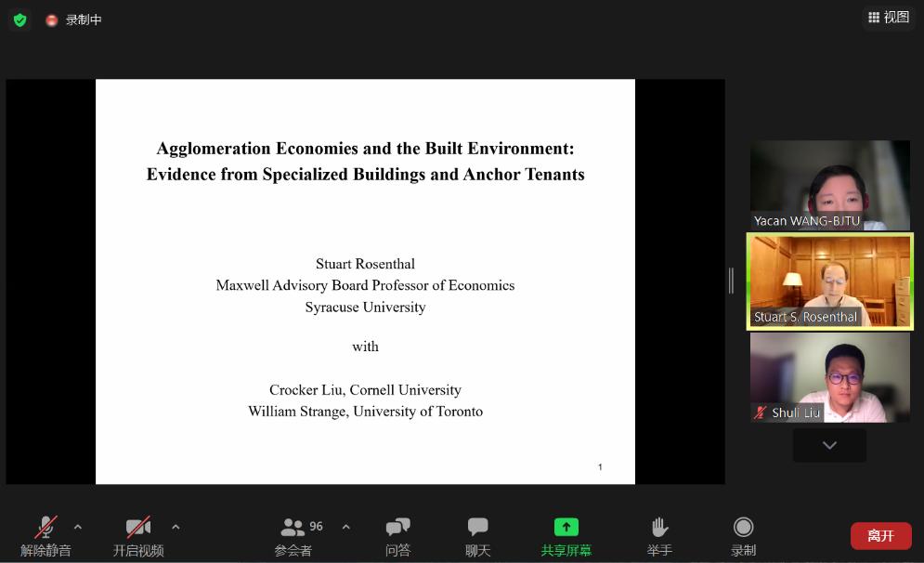The height and width of the screenshot is (563, 924).
Task: Click the red 录制中 recording indicator
Action: pyautogui.click(x=73, y=20)
